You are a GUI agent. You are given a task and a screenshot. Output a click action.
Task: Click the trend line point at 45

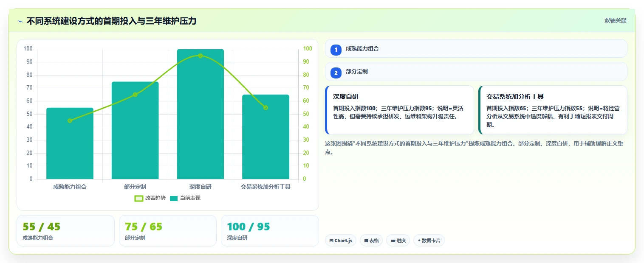click(70, 120)
